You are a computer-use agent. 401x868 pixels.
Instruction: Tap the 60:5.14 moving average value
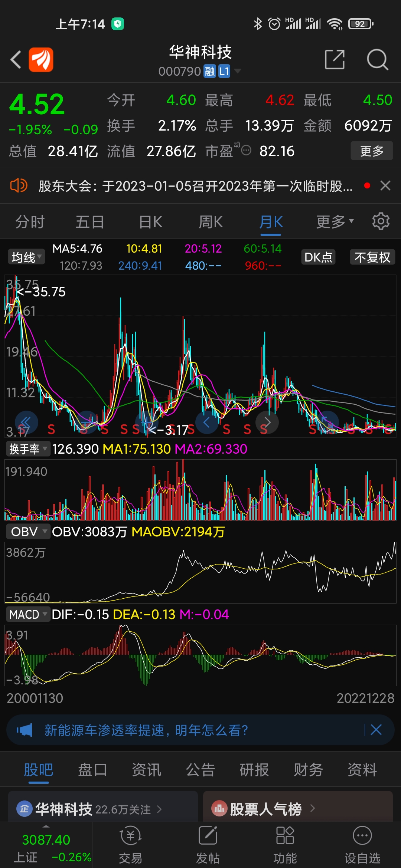[263, 249]
